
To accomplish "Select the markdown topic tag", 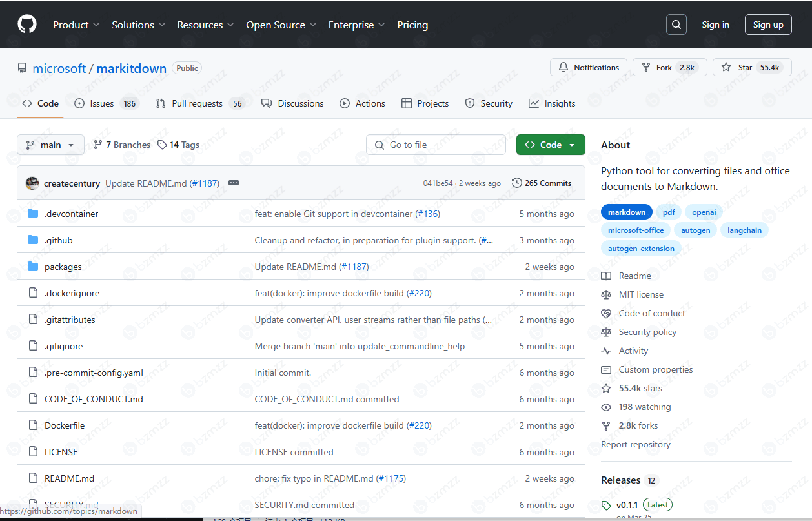I will coord(627,212).
